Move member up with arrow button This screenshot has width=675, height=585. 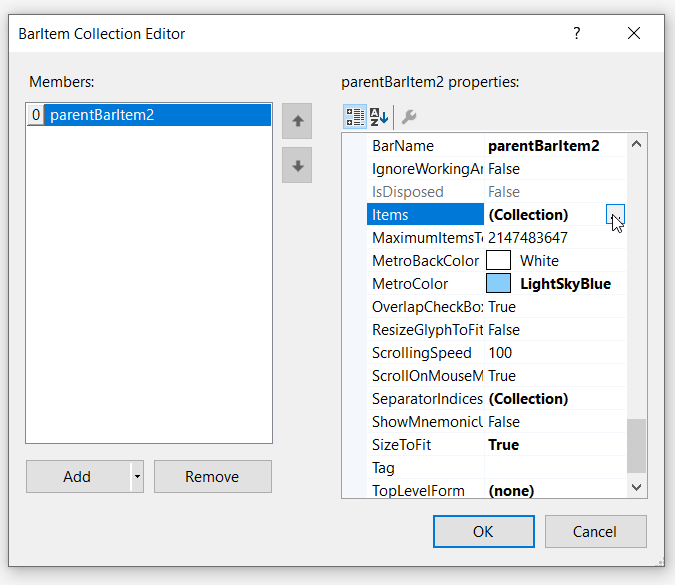click(297, 121)
